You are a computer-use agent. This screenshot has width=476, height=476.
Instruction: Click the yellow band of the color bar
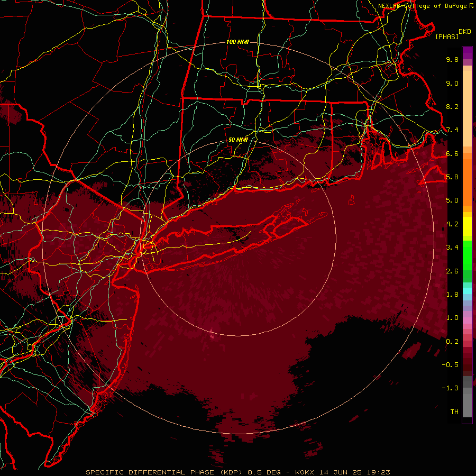coord(467,226)
